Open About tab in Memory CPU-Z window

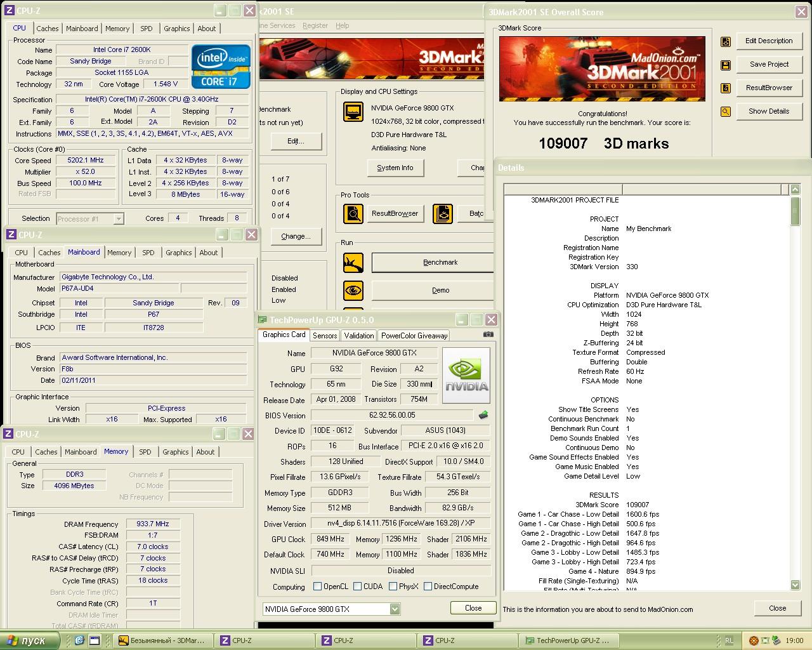tap(206, 452)
